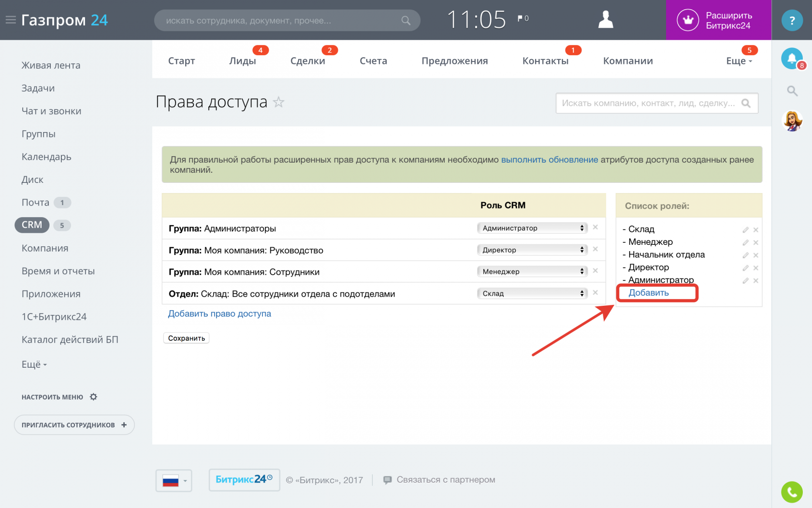This screenshot has width=812, height=508.
Task: Open Почта in the sidebar
Action: click(x=35, y=202)
